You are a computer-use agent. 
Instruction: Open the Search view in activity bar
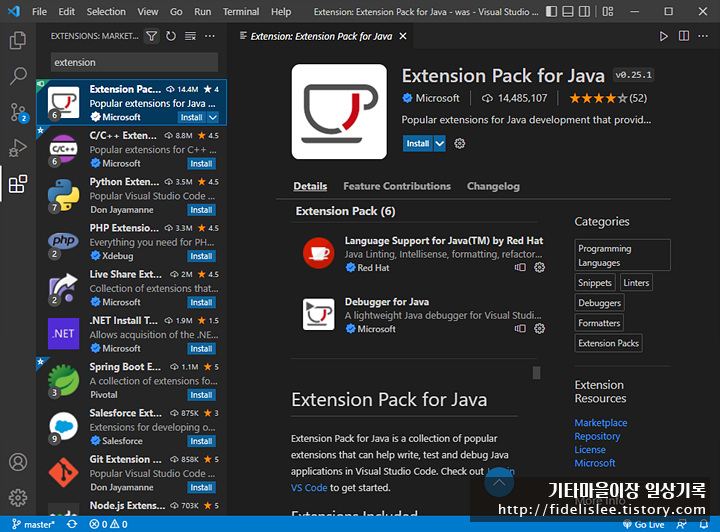click(18, 76)
